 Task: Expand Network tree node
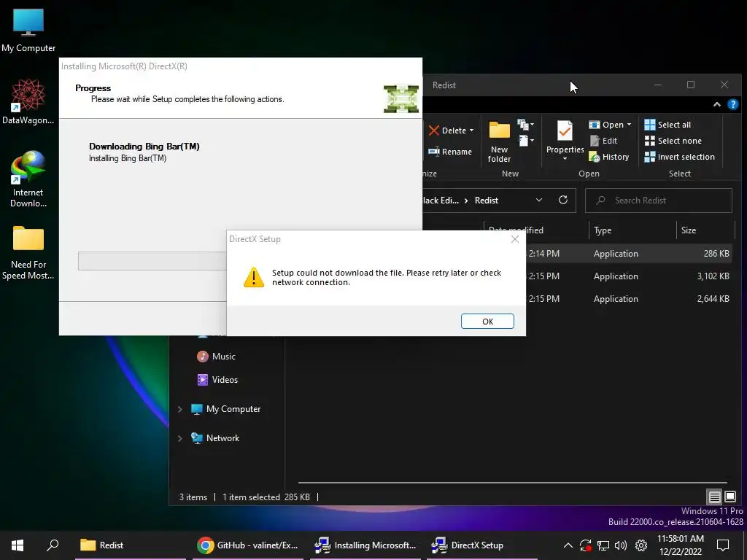tap(179, 438)
